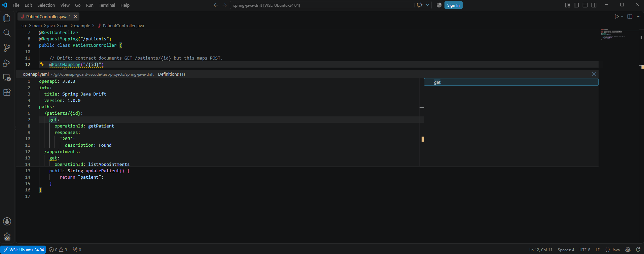Click the Sign In button
The width and height of the screenshot is (644, 254).
point(453,5)
